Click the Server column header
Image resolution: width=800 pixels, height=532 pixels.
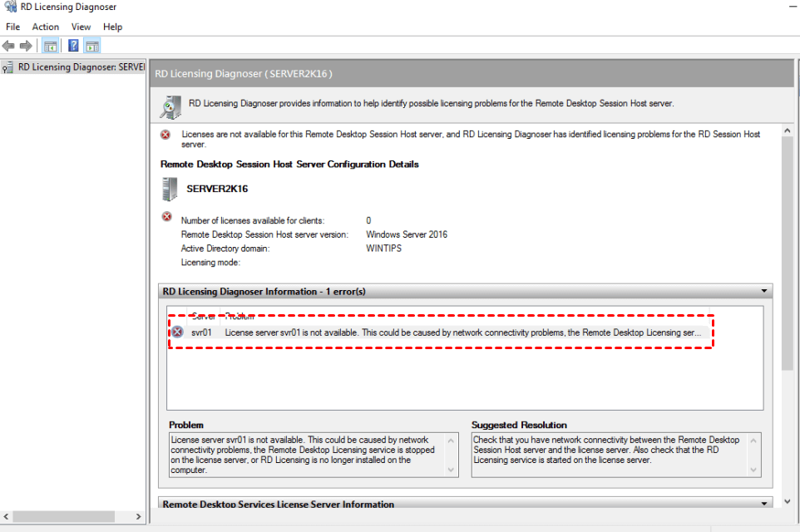pyautogui.click(x=203, y=316)
